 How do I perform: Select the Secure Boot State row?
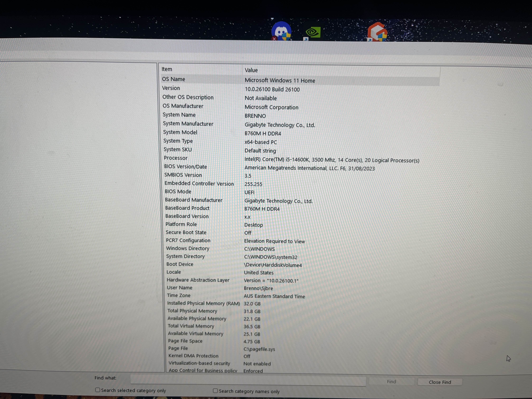click(x=186, y=232)
